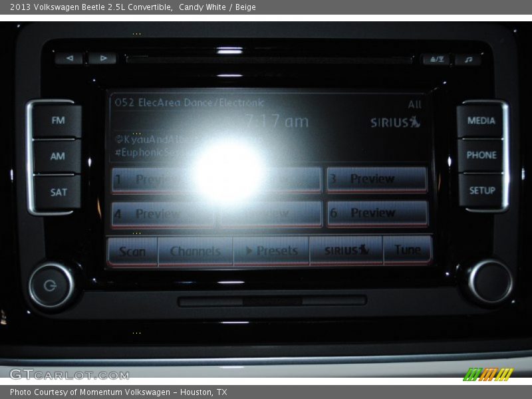Tap preset 6 Preview on touchscreen

tap(377, 213)
